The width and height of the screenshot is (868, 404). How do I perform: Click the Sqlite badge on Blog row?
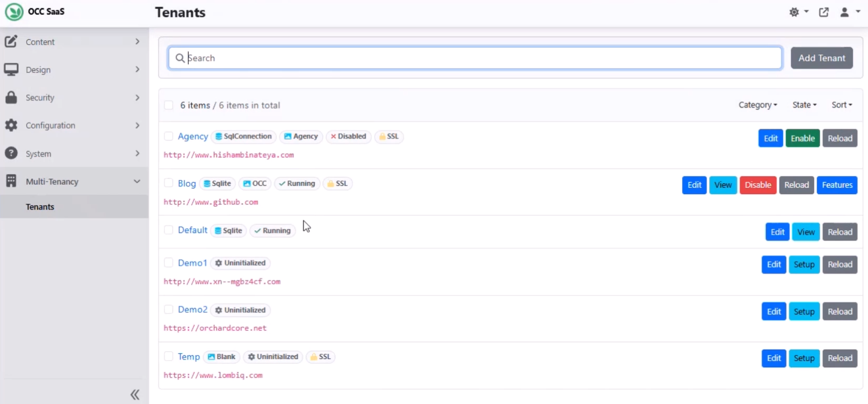click(x=217, y=184)
